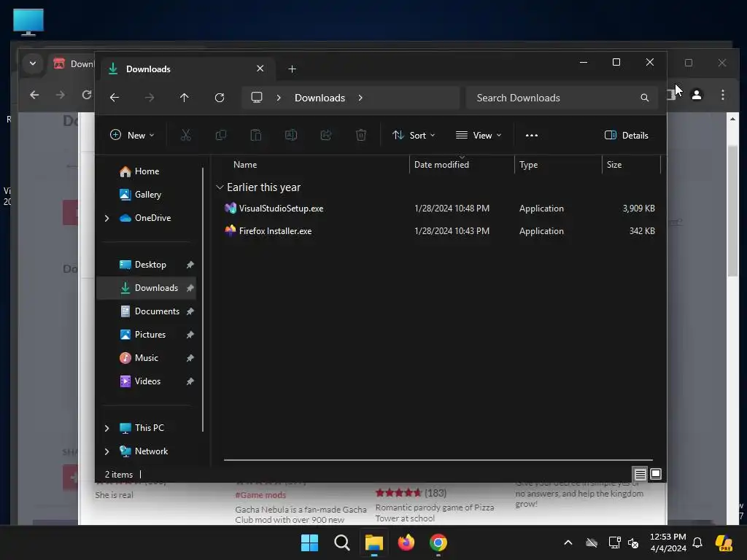Click the search magnifier in Search Downloads
Image resolution: width=747 pixels, height=560 pixels.
click(644, 98)
